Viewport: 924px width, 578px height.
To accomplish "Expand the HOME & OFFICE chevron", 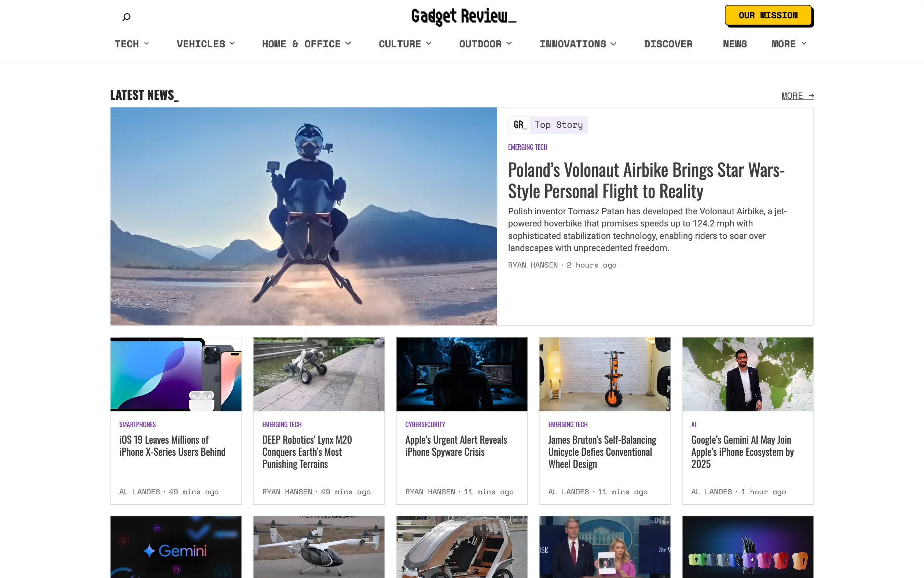I will (348, 44).
